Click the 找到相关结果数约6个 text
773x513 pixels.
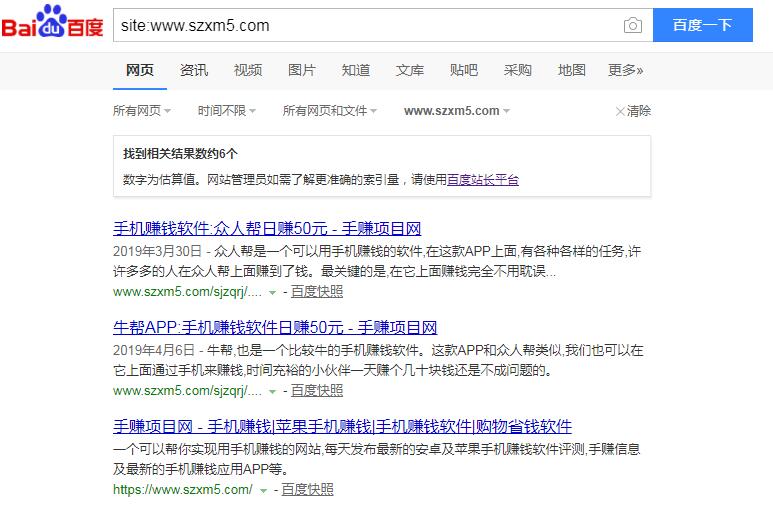[180, 154]
